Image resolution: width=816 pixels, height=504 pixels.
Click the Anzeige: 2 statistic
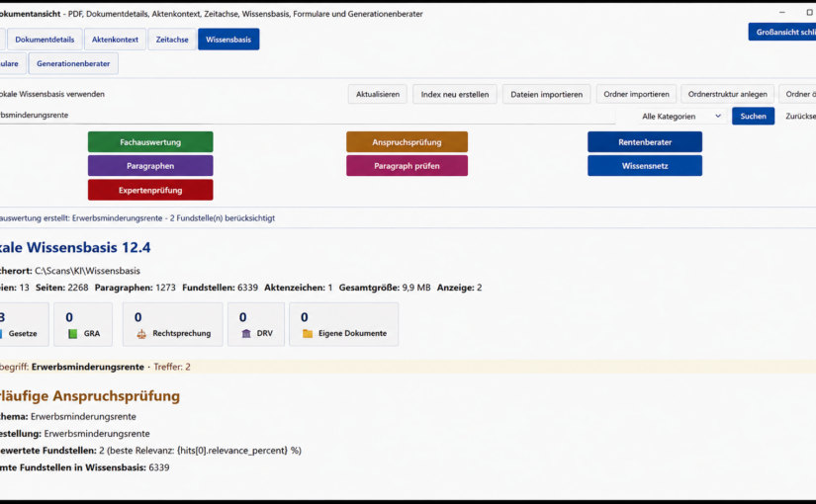pyautogui.click(x=460, y=288)
